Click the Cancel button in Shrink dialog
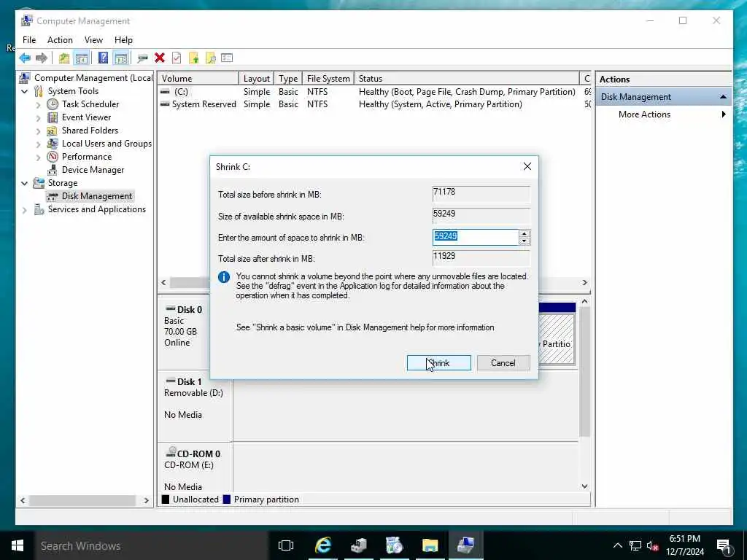The image size is (747, 560). 503,363
